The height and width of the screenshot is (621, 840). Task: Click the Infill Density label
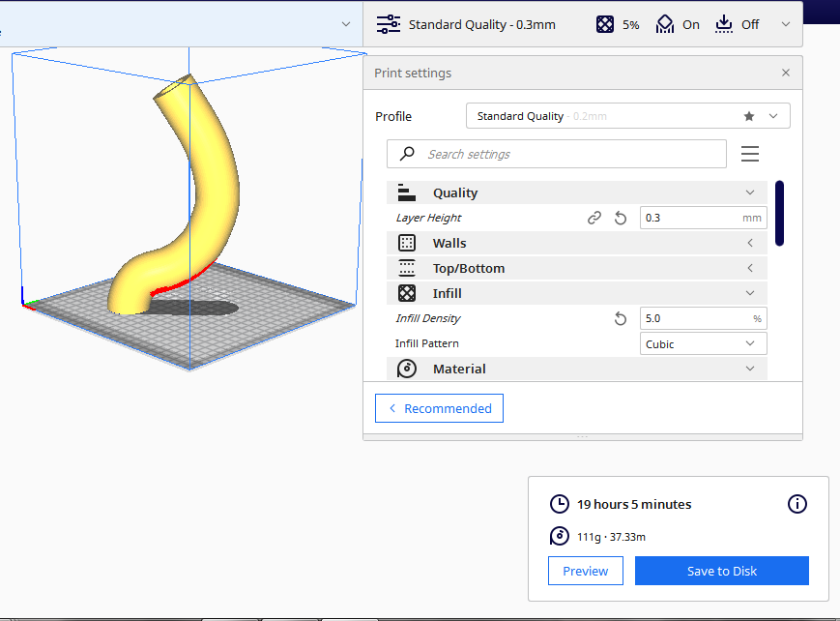(x=428, y=318)
